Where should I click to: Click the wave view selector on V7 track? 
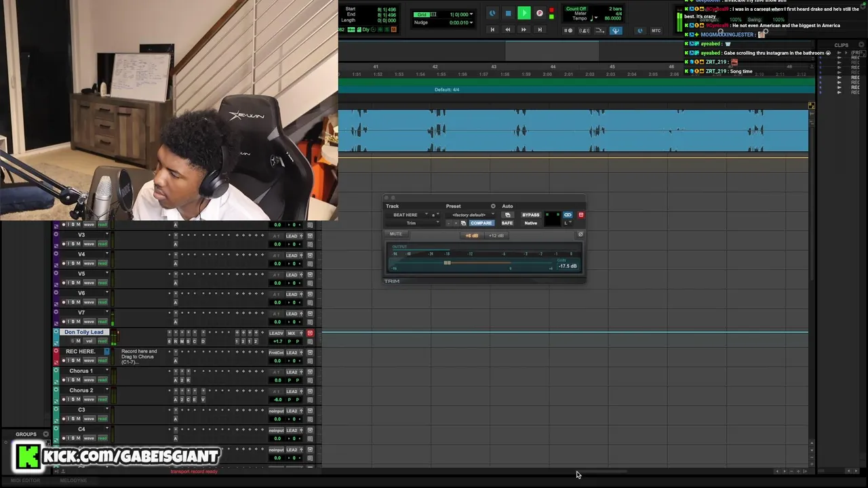point(89,322)
